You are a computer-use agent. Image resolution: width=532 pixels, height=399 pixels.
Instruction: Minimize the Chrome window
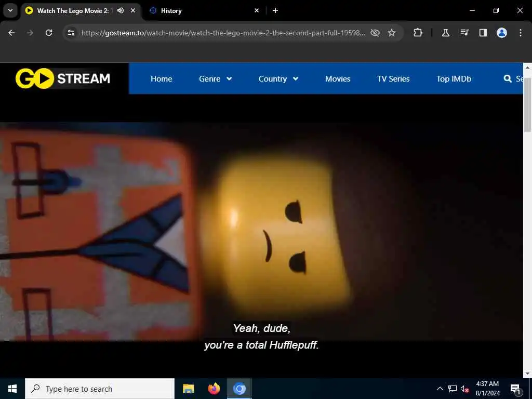click(x=472, y=10)
